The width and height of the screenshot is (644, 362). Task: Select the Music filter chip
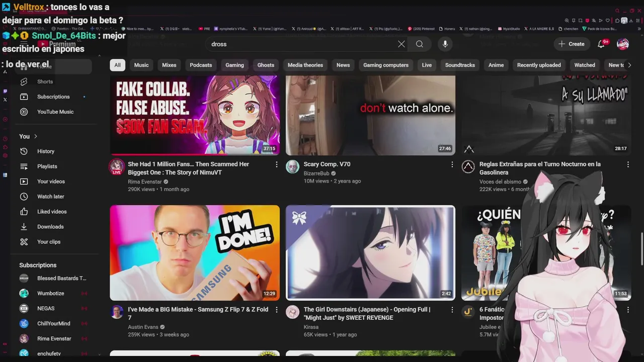click(x=141, y=65)
